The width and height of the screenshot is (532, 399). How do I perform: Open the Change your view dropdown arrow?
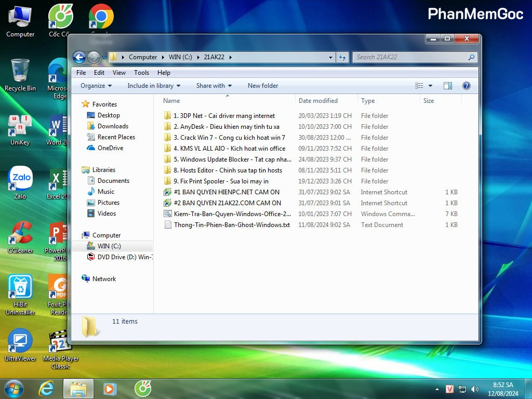tap(430, 86)
